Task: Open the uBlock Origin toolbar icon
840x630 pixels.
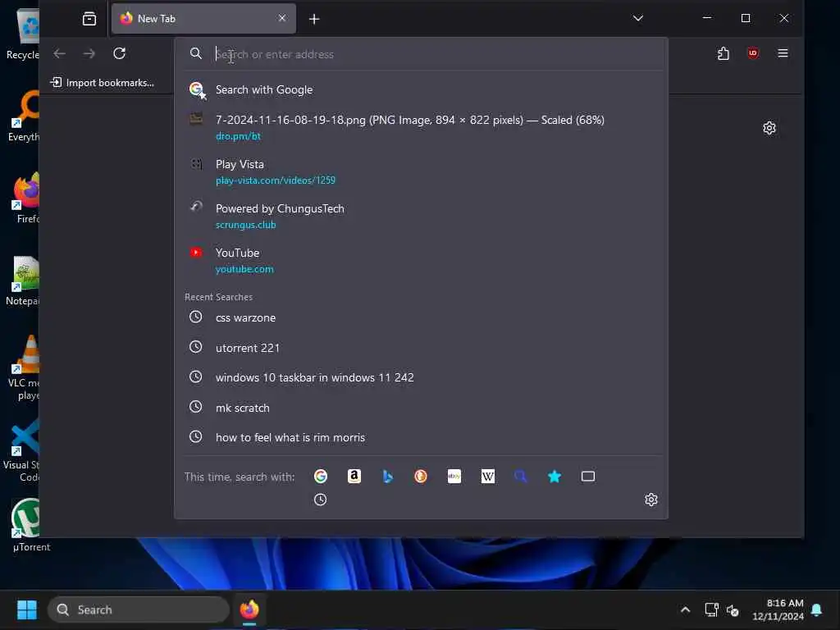Action: point(753,53)
